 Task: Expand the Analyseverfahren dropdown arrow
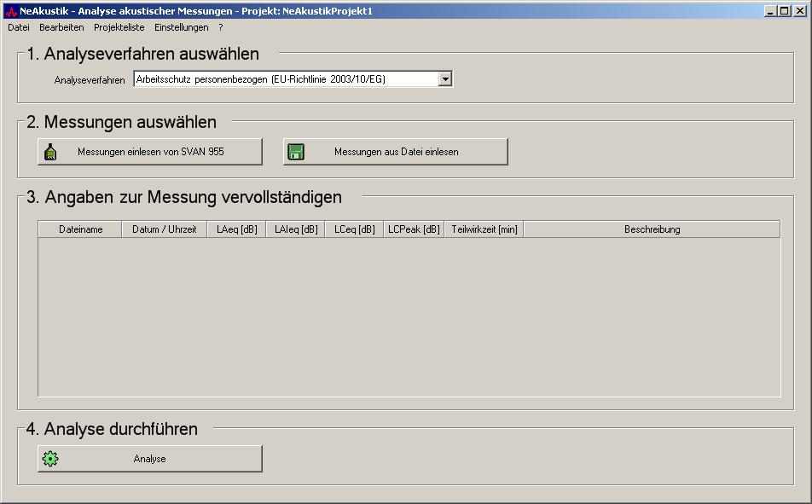tap(444, 79)
